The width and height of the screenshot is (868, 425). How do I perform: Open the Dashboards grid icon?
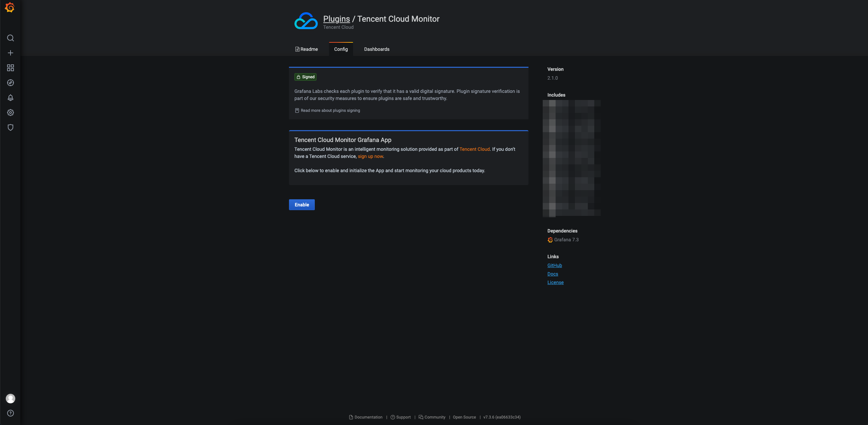[x=11, y=68]
